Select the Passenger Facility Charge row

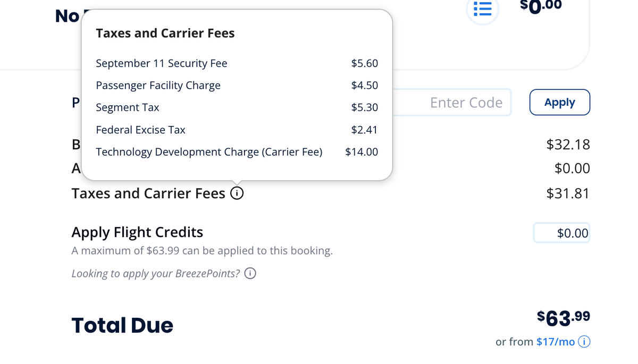pos(158,85)
